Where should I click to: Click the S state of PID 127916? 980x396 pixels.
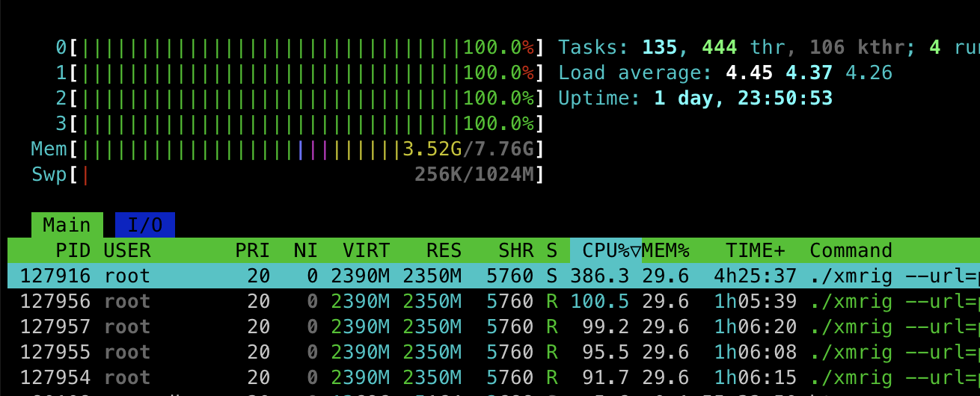(x=552, y=276)
